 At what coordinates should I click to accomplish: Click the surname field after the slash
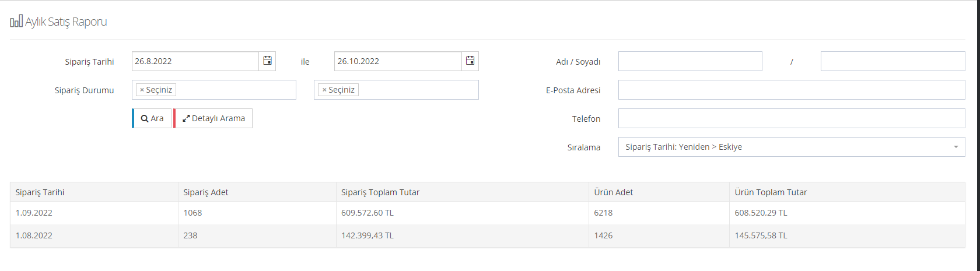coord(893,61)
